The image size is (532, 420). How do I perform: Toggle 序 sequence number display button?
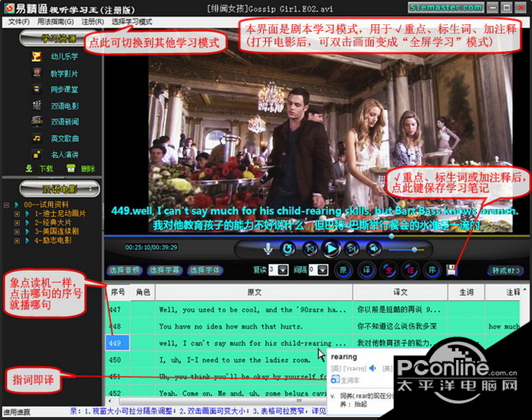click(x=432, y=270)
